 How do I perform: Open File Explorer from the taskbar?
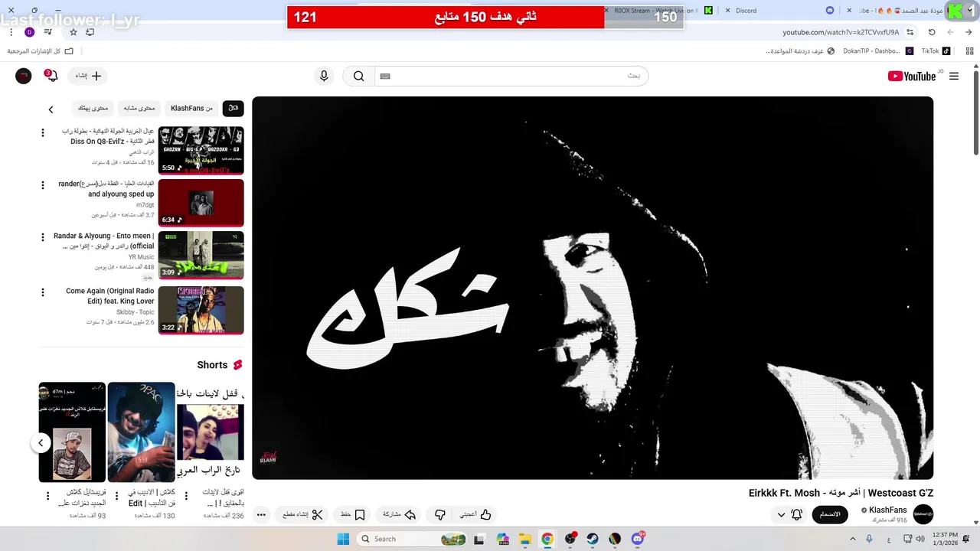coord(525,539)
